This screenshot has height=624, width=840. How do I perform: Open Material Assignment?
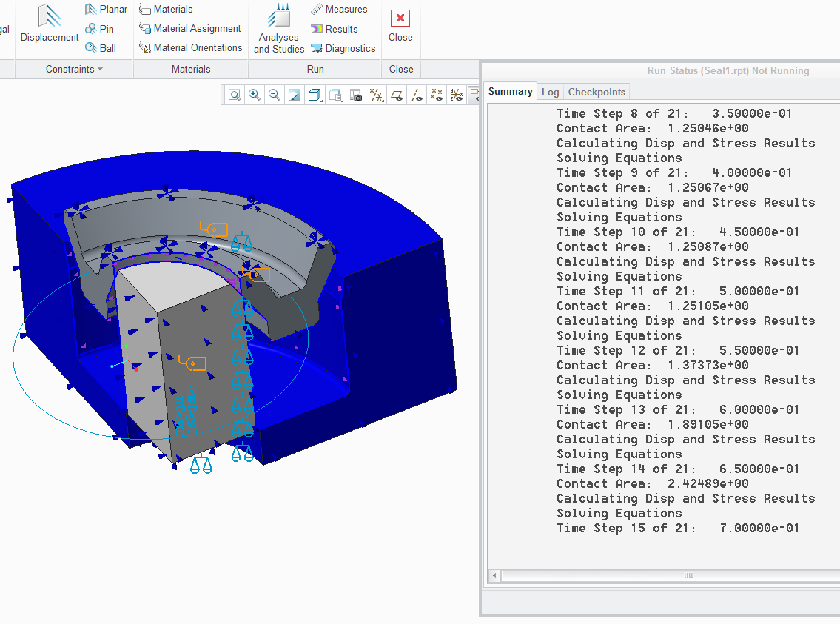pos(190,28)
